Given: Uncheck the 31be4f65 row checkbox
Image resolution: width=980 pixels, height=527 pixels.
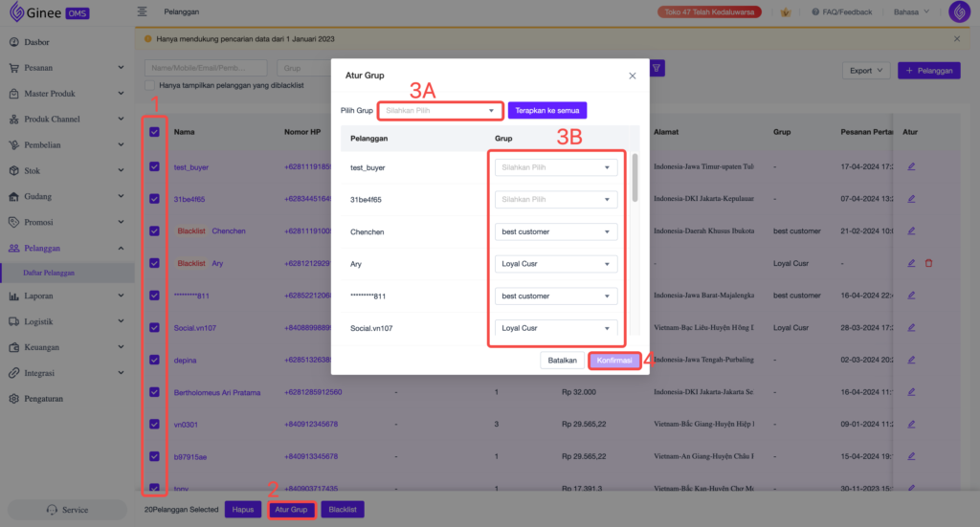Looking at the screenshot, I should [154, 199].
